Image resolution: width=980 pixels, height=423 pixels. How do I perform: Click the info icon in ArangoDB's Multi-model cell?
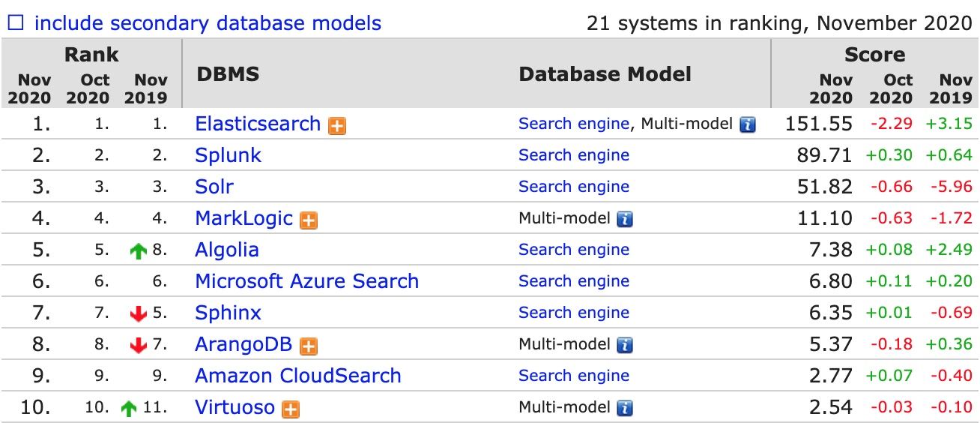click(625, 346)
